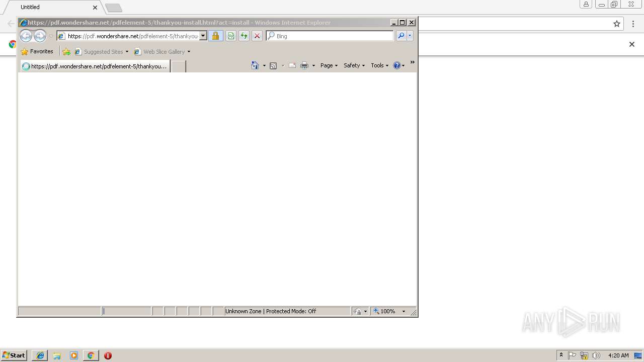The height and width of the screenshot is (362, 644).
Task: Expand the address bar autocomplete dropdown
Action: point(203,36)
